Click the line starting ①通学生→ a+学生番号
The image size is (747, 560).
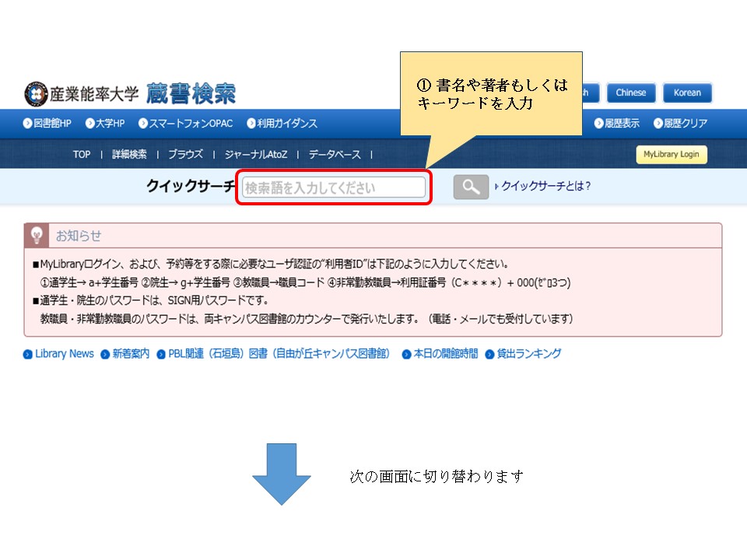tap(305, 282)
